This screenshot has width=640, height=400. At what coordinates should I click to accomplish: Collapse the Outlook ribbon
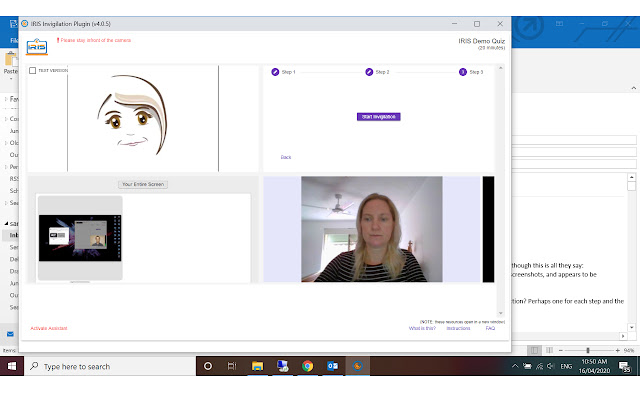633,88
